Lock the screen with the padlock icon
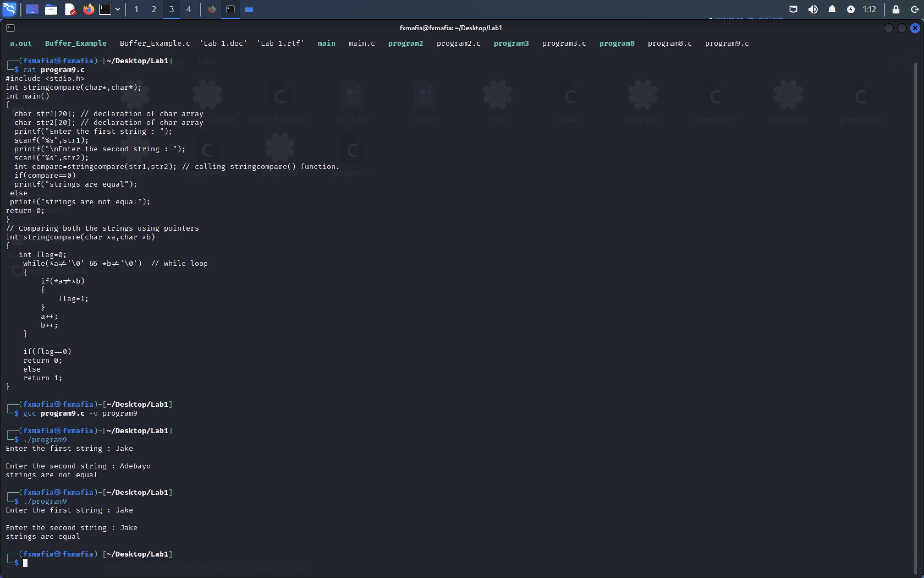Screen dimensions: 924x578 [x=896, y=9]
